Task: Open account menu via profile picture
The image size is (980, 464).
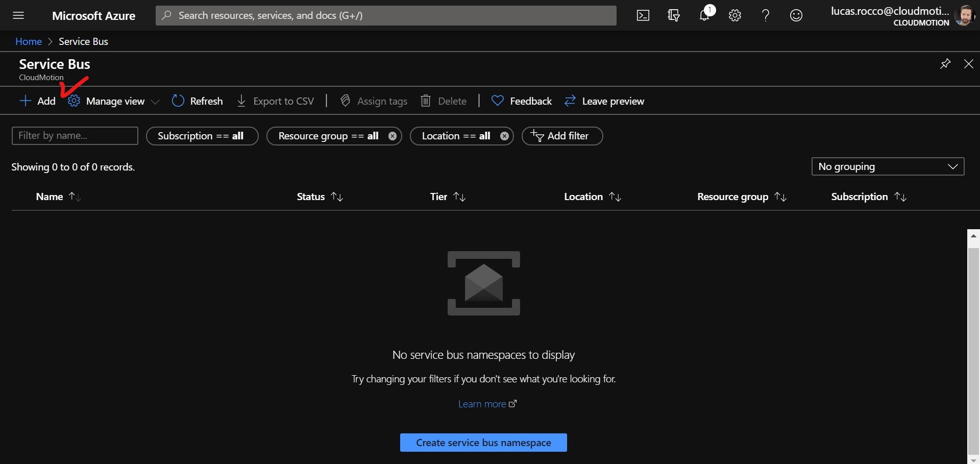Action: tap(965, 15)
